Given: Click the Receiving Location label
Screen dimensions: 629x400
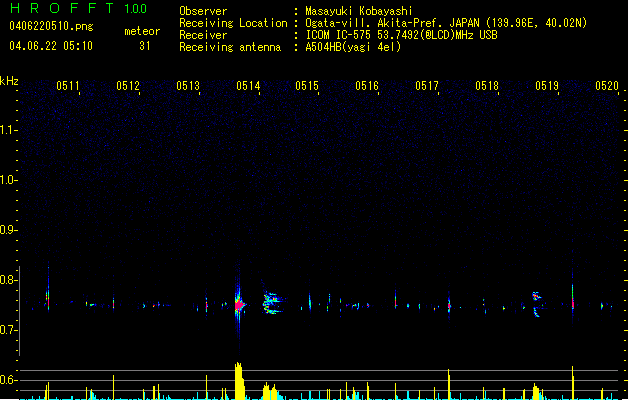Looking at the screenshot, I should point(233,23).
